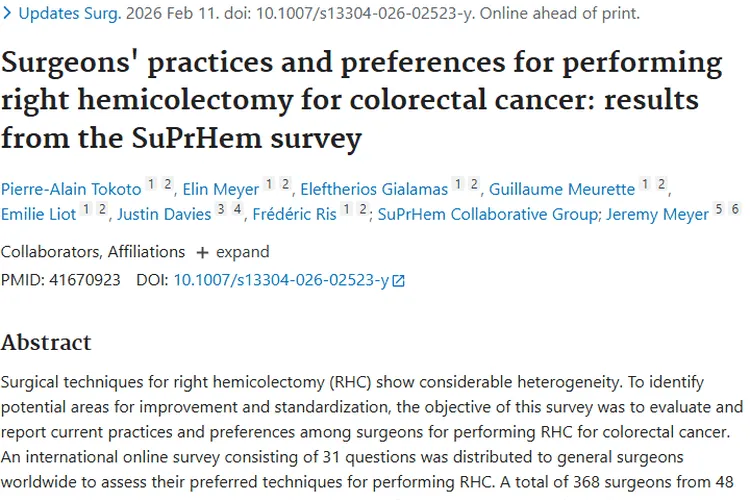Click affiliation superscript 5 after Jeremy Meyer
Image resolution: width=750 pixels, height=500 pixels.
point(719,209)
